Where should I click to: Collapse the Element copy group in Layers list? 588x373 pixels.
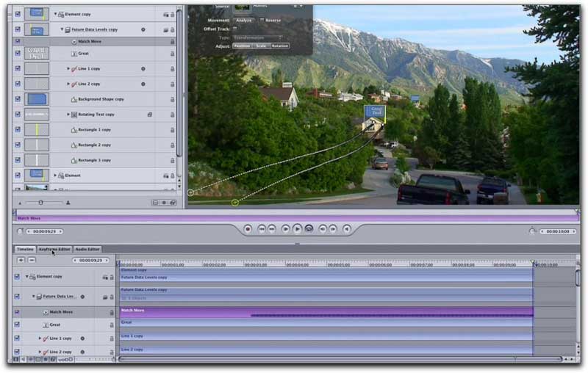coord(55,14)
